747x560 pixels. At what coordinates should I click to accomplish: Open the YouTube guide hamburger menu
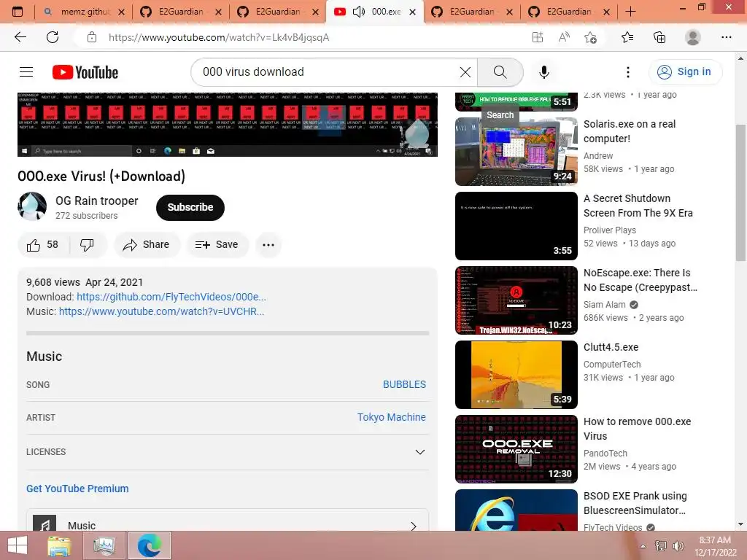click(26, 72)
